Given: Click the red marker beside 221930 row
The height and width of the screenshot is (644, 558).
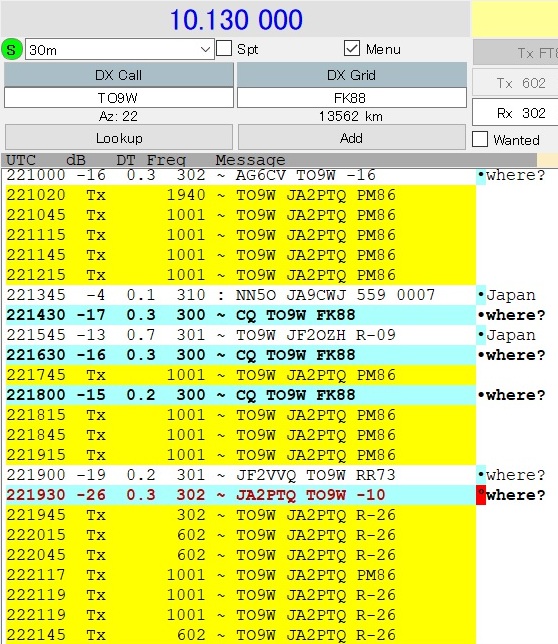Looking at the screenshot, I should pyautogui.click(x=481, y=495).
